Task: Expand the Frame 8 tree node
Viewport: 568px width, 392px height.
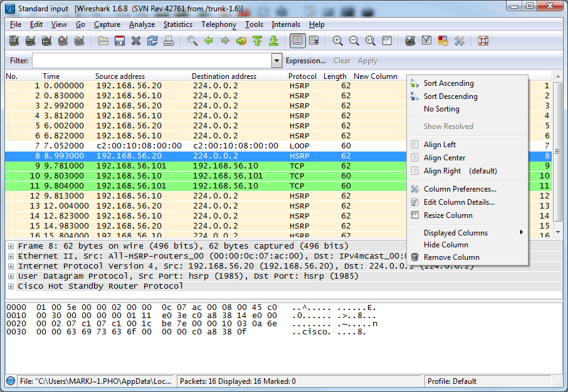Action: pyautogui.click(x=11, y=246)
